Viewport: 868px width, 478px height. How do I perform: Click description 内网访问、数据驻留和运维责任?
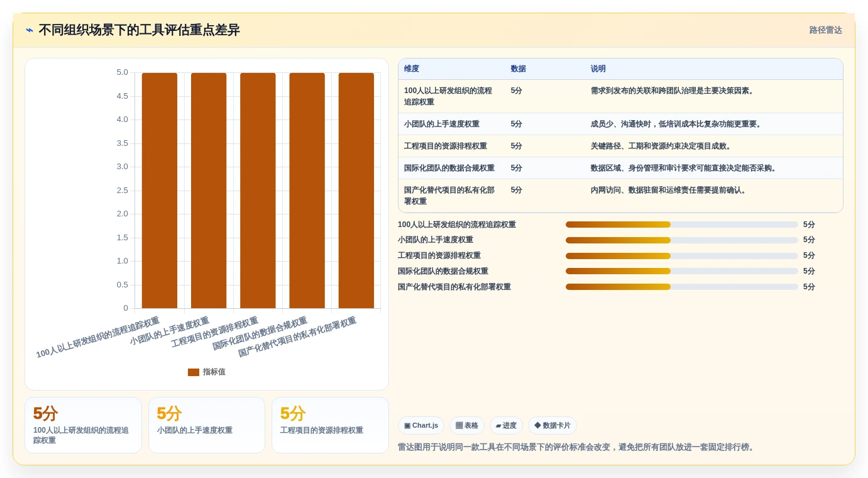[x=669, y=190]
